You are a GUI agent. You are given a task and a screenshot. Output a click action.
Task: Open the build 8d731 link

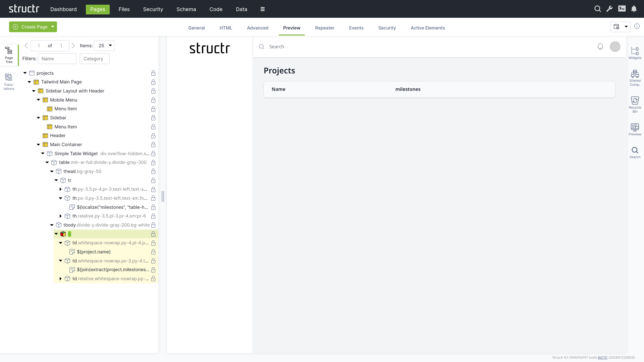point(602,357)
